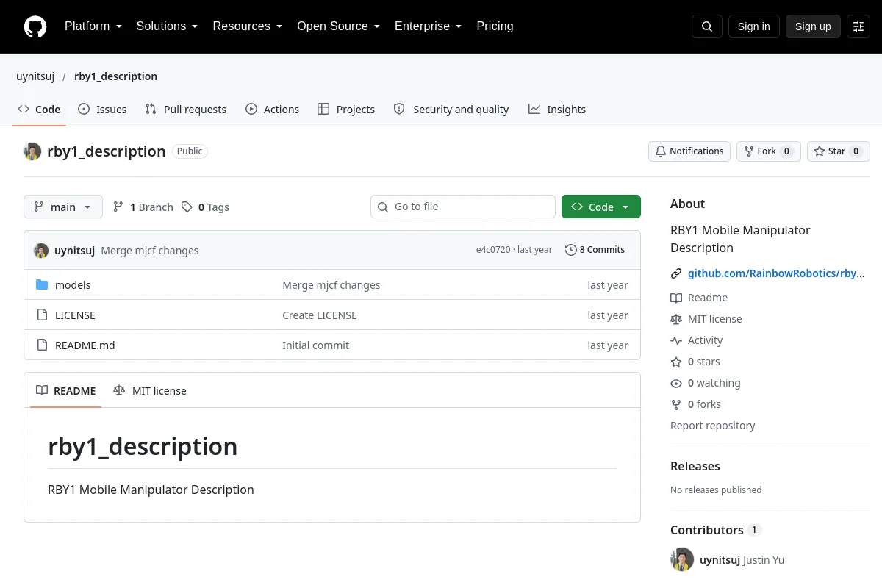Open the Pricing page
This screenshot has height=588, width=882.
tap(495, 26)
